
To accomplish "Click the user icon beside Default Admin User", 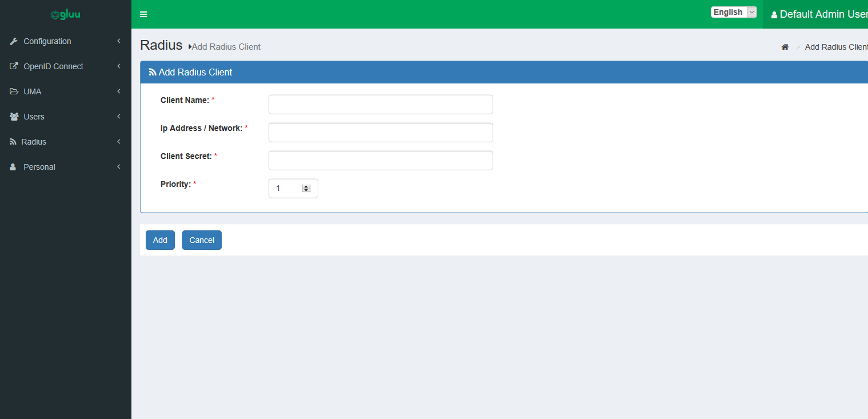I will click(x=775, y=14).
